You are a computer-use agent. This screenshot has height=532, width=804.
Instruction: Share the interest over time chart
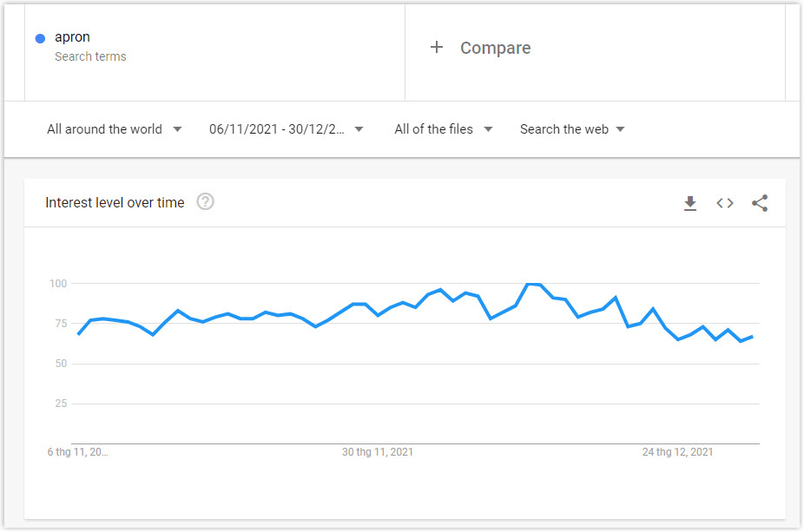coord(760,203)
